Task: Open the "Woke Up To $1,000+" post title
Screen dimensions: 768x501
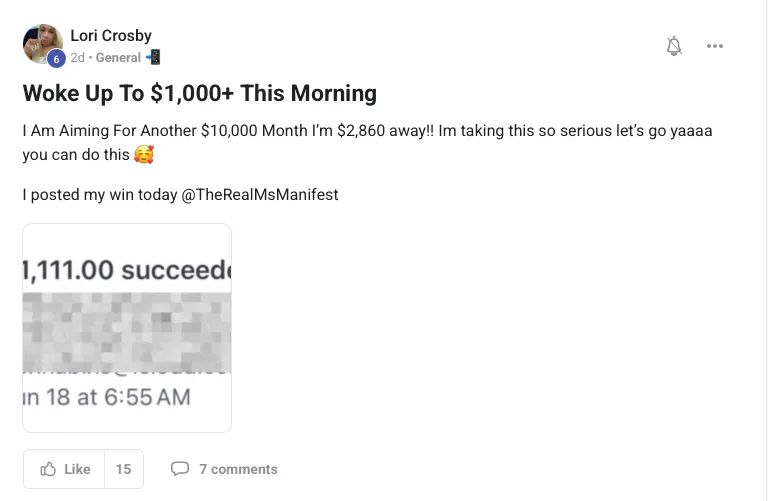Action: [x=200, y=94]
